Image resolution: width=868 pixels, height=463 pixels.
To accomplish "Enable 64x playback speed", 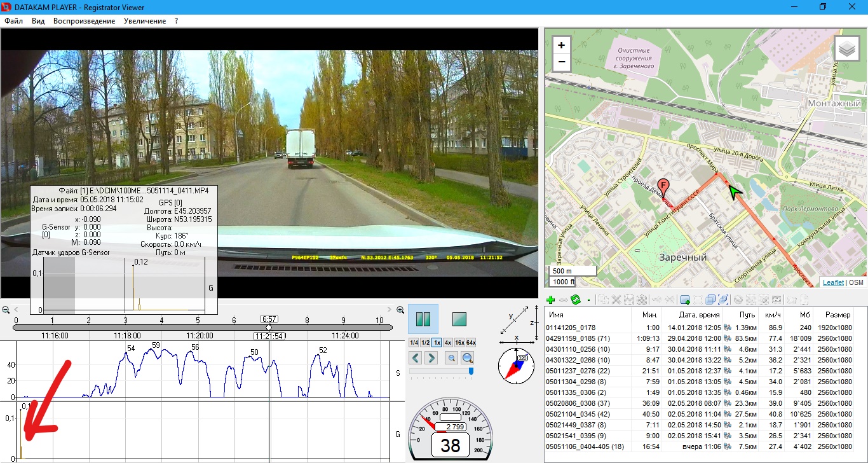I will pos(470,342).
